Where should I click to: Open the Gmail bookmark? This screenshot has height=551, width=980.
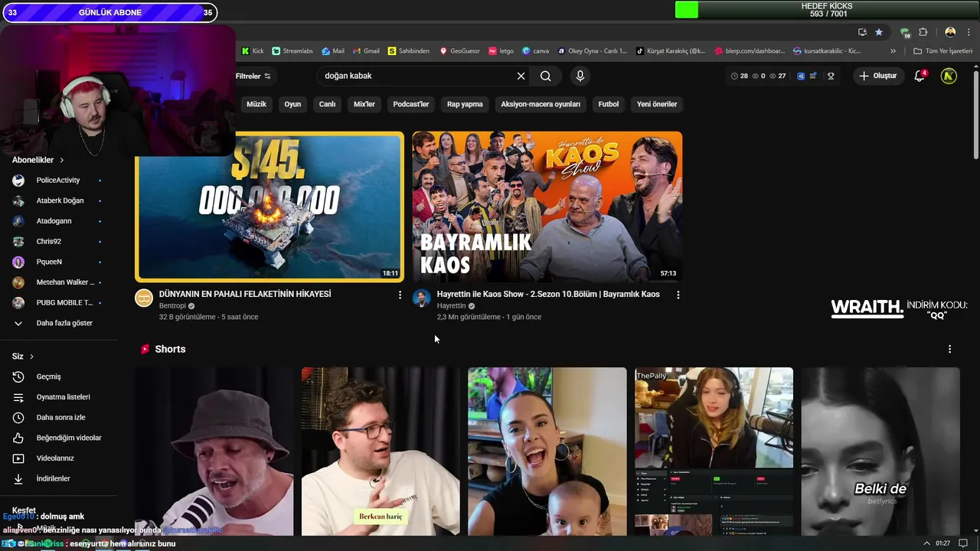(x=366, y=51)
